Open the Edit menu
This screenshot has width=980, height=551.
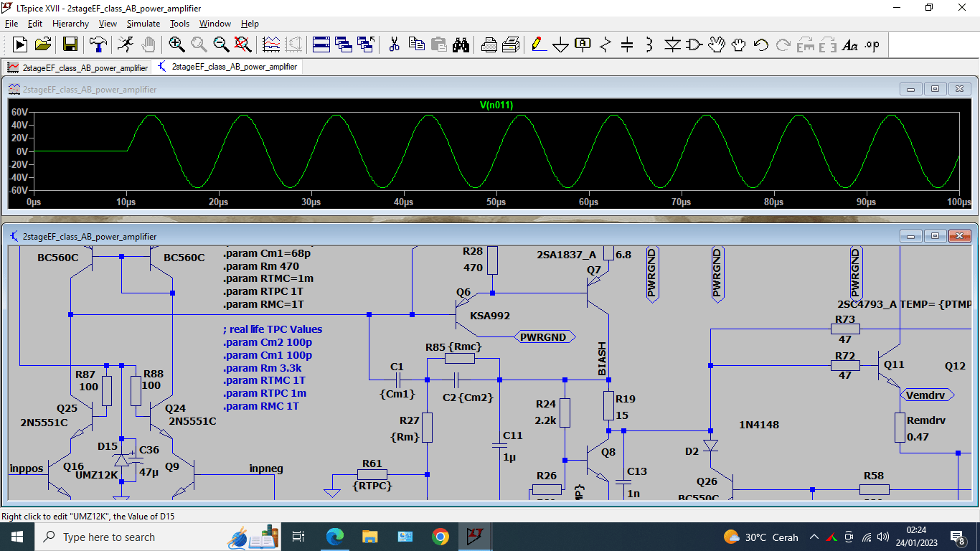pos(35,24)
